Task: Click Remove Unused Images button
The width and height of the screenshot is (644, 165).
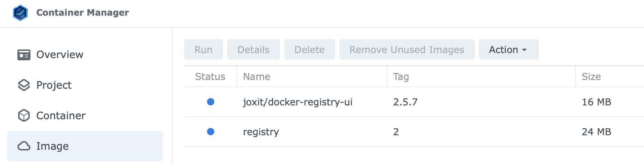Action: pyautogui.click(x=407, y=49)
